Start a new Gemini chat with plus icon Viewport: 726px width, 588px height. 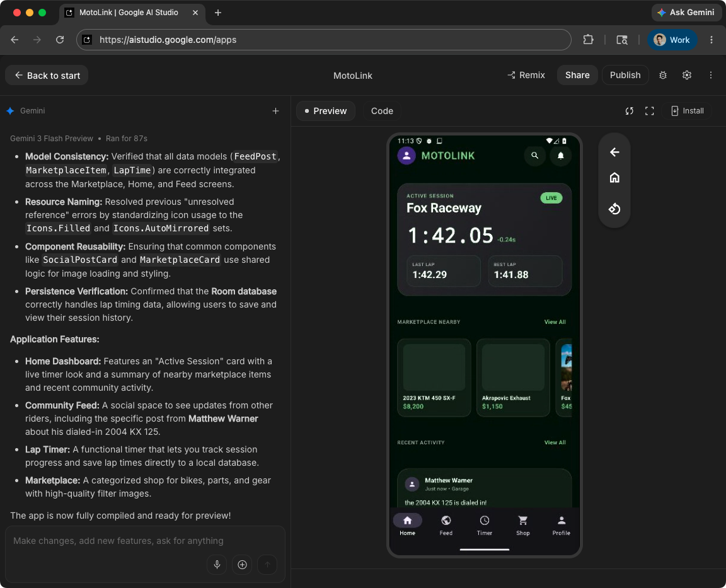pos(275,111)
